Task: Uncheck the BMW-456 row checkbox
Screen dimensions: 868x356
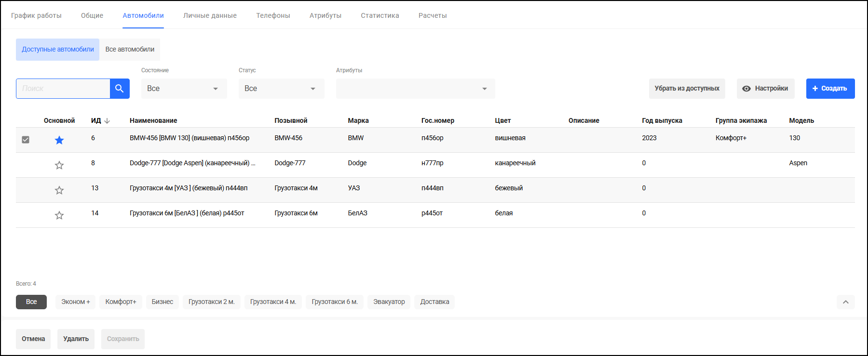Action: pos(26,140)
